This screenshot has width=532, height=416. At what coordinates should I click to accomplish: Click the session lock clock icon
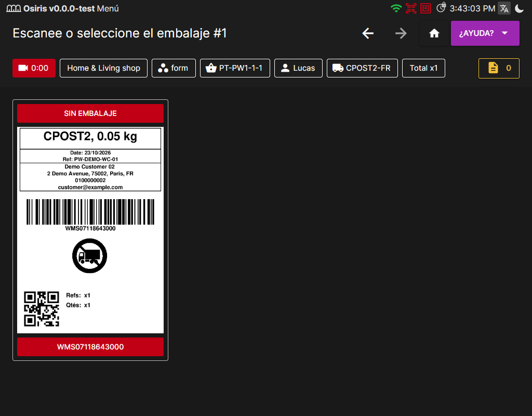point(441,7)
